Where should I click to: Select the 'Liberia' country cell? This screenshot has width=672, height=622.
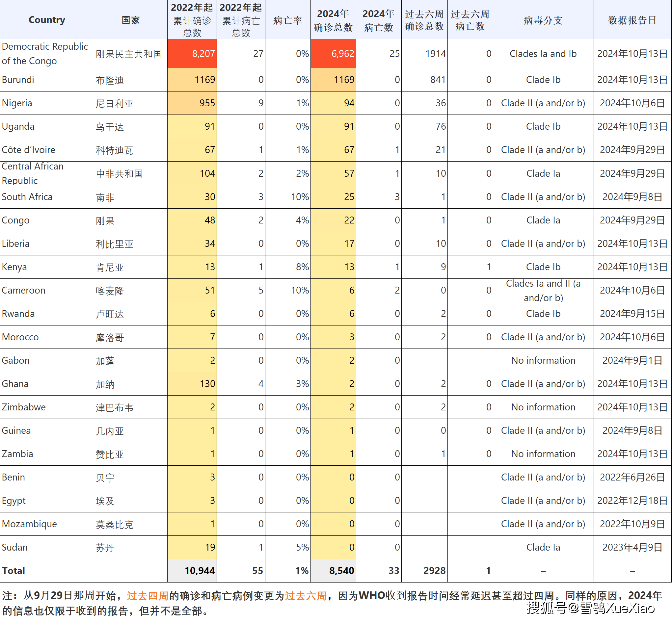tap(47, 244)
